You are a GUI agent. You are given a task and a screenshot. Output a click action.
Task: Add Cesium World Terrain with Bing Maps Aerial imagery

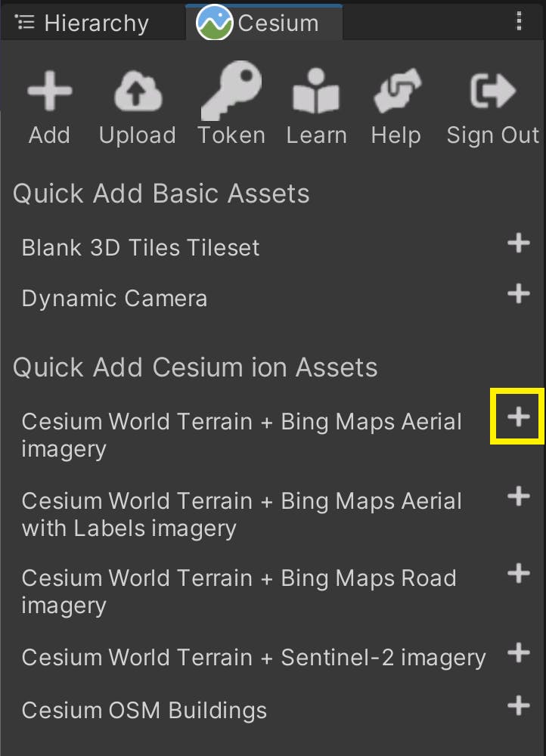tap(517, 415)
